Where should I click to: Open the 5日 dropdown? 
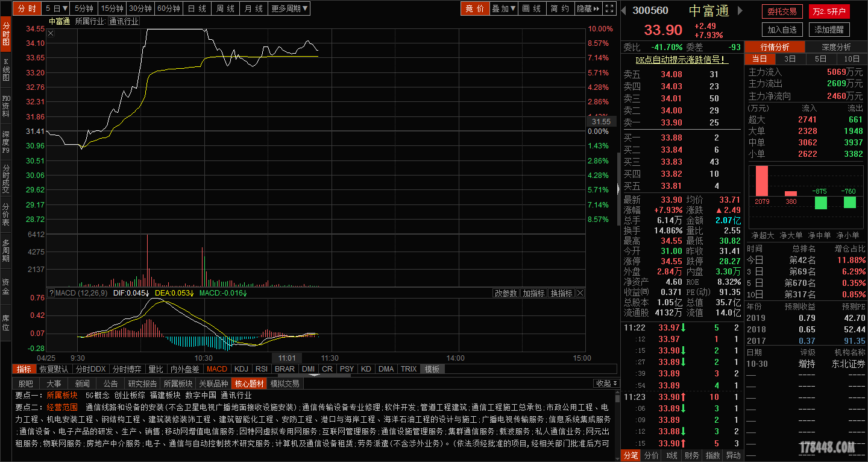pyautogui.click(x=56, y=8)
